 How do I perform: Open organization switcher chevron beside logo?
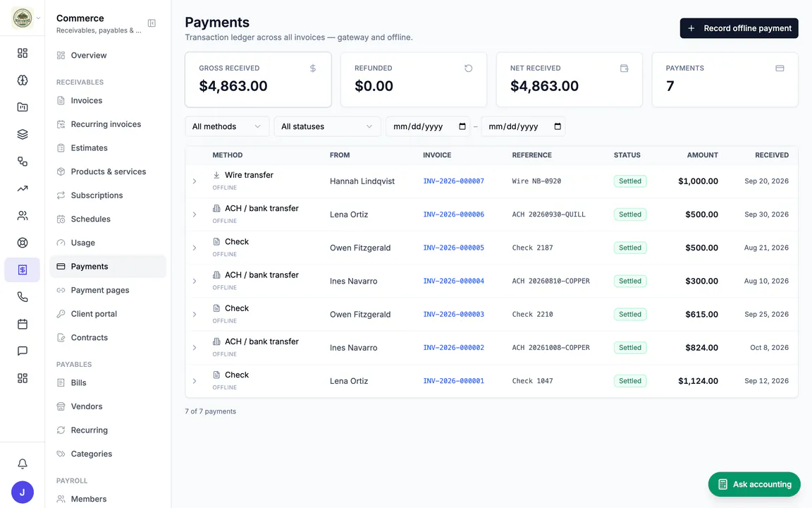(x=38, y=18)
